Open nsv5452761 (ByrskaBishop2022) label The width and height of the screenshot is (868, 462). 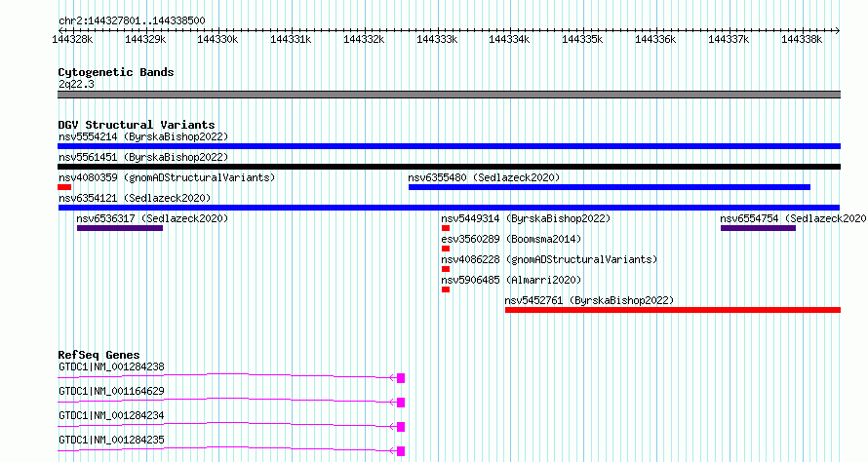[x=589, y=300]
